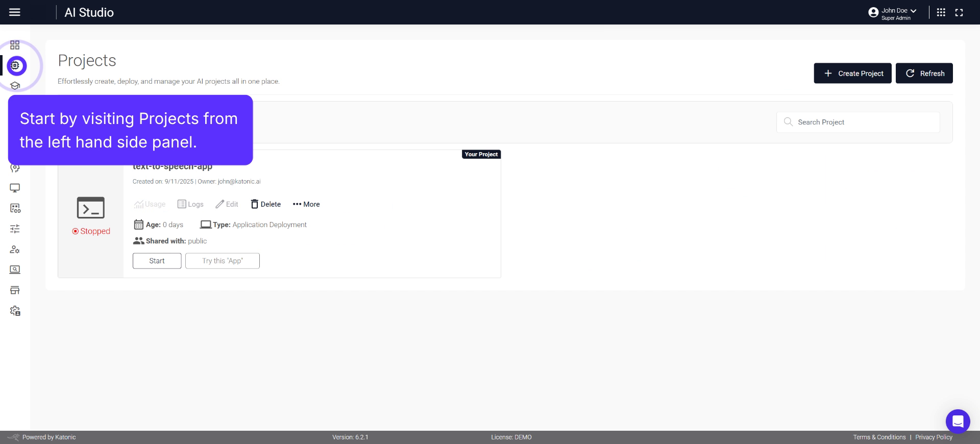This screenshot has height=444, width=980.
Task: Refresh the projects list
Action: point(924,73)
